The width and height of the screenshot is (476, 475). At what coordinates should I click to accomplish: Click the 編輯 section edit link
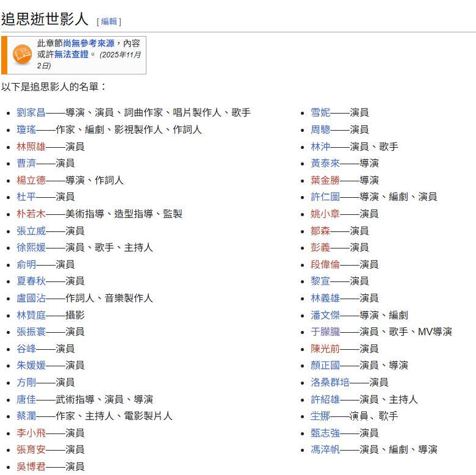[109, 21]
